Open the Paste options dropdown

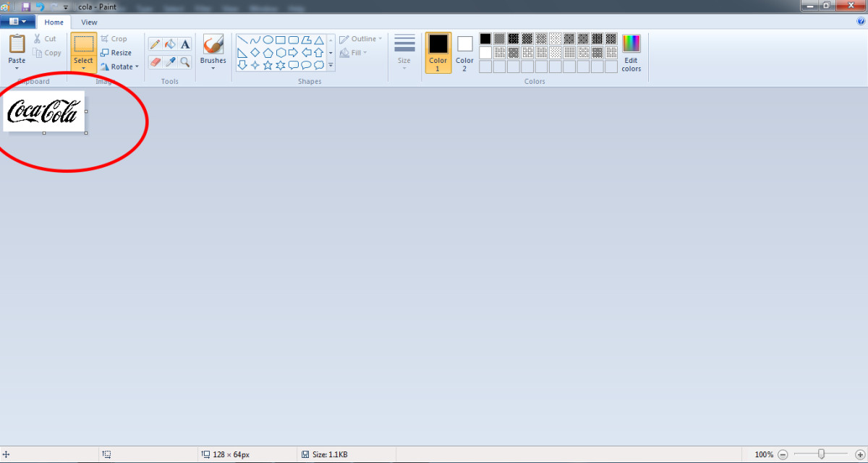17,69
